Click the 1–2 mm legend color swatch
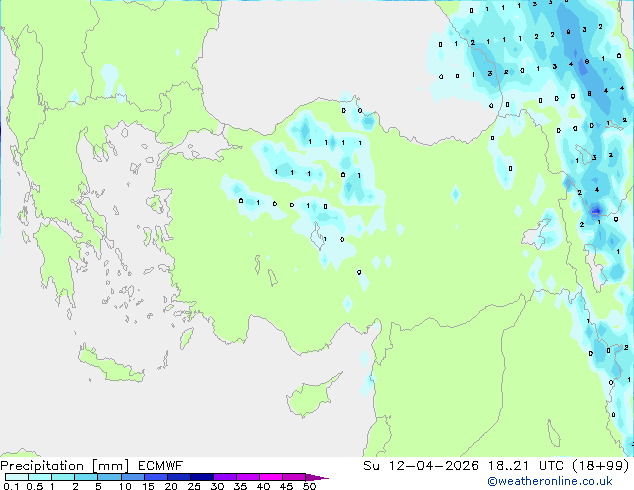Viewport: 634px width, 490px height. pyautogui.click(x=63, y=477)
